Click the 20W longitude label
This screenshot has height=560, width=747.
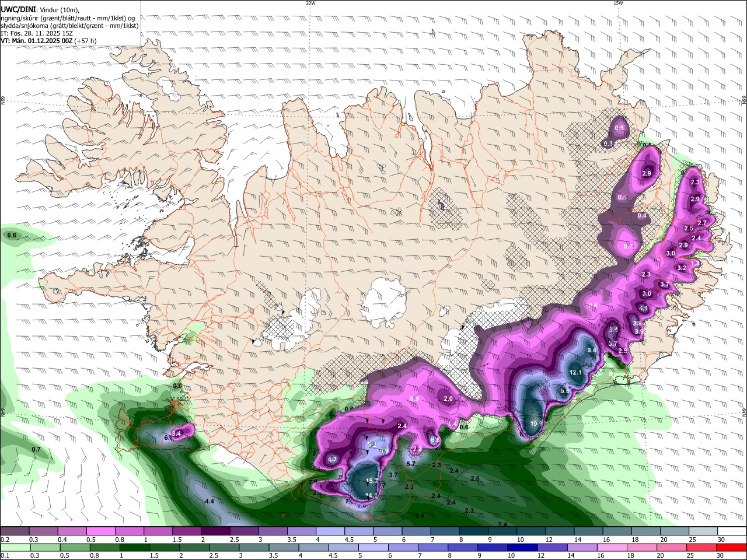pyautogui.click(x=310, y=3)
